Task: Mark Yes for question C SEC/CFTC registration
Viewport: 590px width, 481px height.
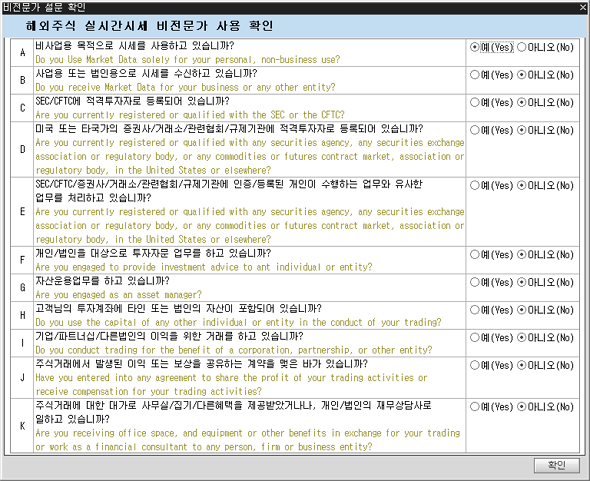Action: 491,102
